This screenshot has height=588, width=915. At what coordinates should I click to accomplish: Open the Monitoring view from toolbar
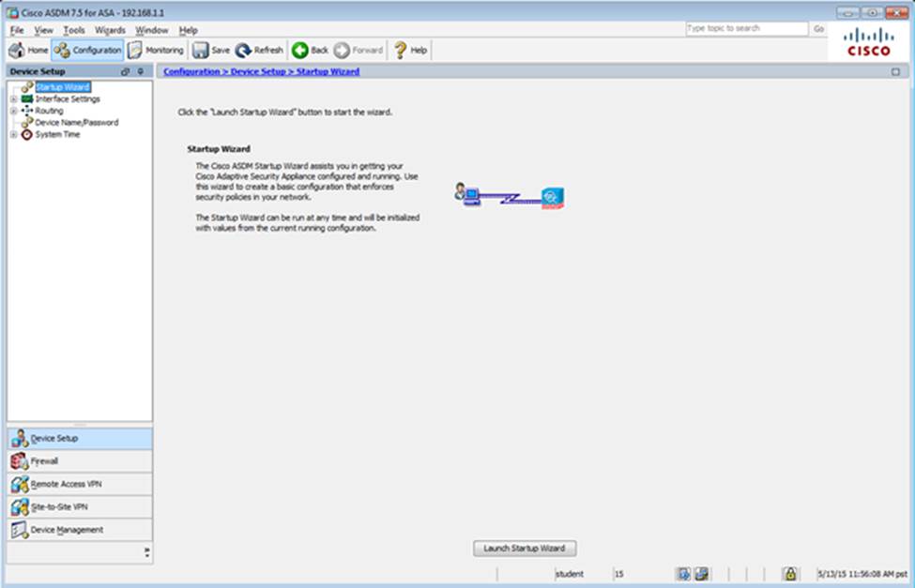point(156,50)
